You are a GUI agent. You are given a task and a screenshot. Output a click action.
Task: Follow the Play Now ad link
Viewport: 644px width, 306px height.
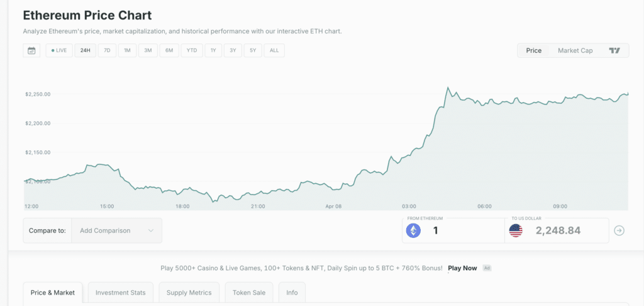462,268
